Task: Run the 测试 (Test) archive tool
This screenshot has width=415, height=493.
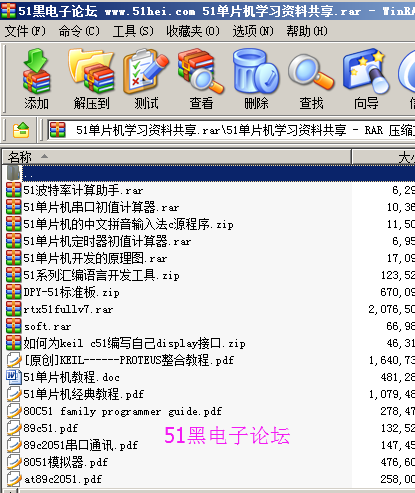Action: [x=146, y=79]
